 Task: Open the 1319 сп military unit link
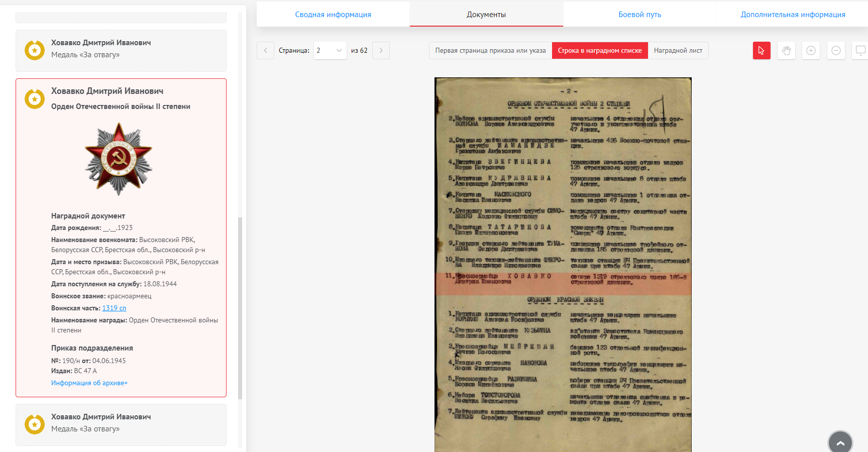[114, 308]
